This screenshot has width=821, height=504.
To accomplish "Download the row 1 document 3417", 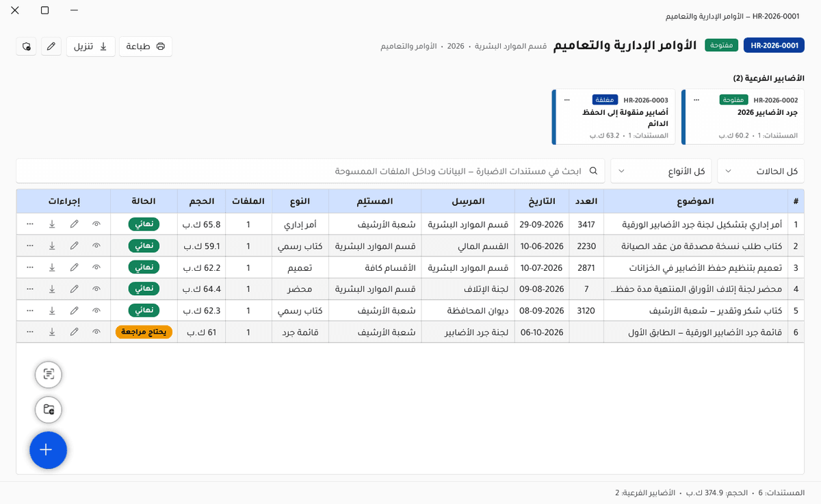I will coord(52,224).
